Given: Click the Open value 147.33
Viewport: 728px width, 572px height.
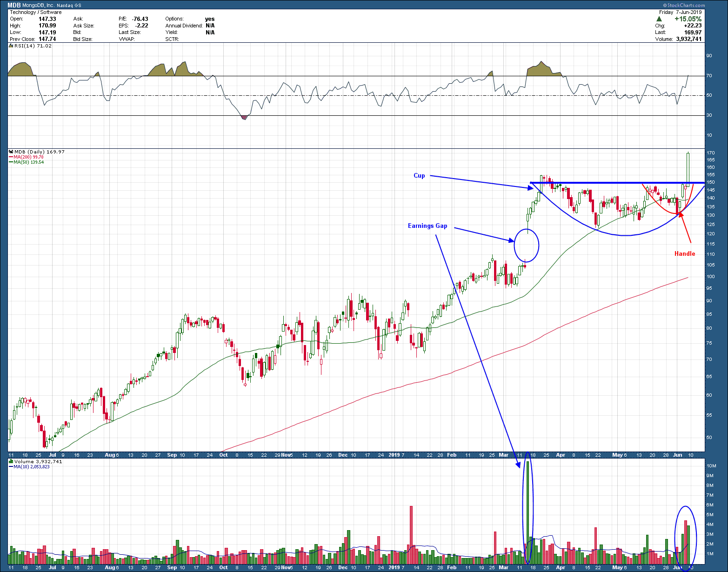Looking at the screenshot, I should (x=47, y=19).
